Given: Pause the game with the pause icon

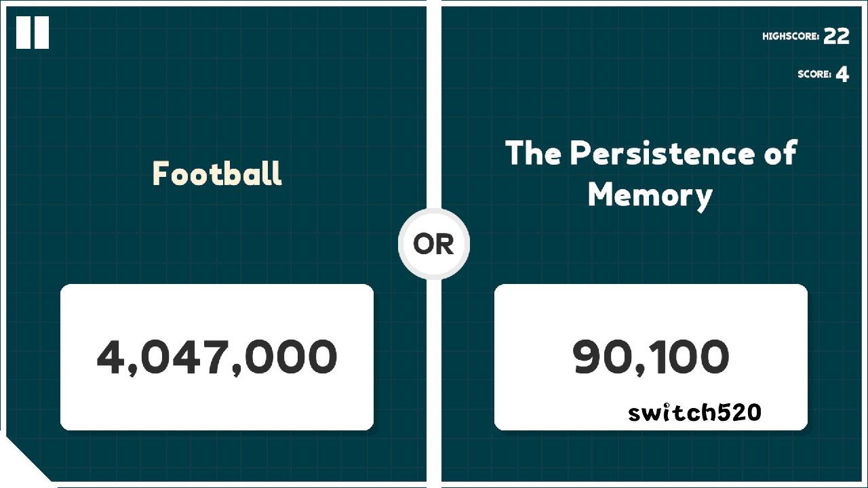Looking at the screenshot, I should 33,33.
